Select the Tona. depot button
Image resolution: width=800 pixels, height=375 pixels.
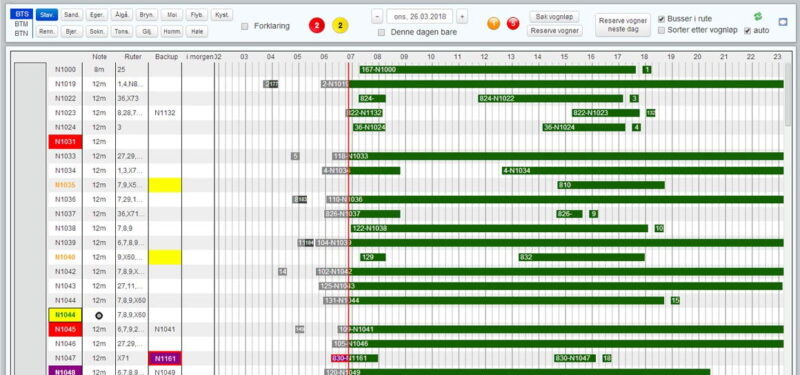pos(122,31)
